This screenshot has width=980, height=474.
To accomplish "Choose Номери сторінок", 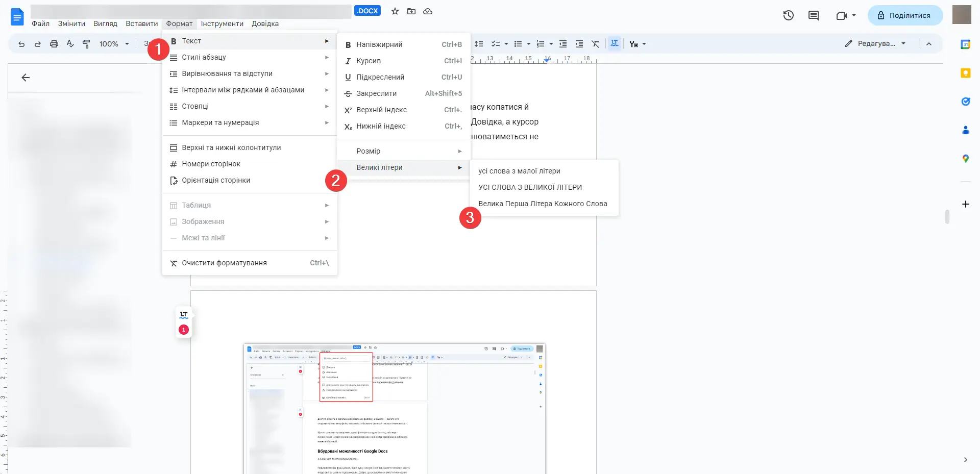I will pyautogui.click(x=250, y=164).
